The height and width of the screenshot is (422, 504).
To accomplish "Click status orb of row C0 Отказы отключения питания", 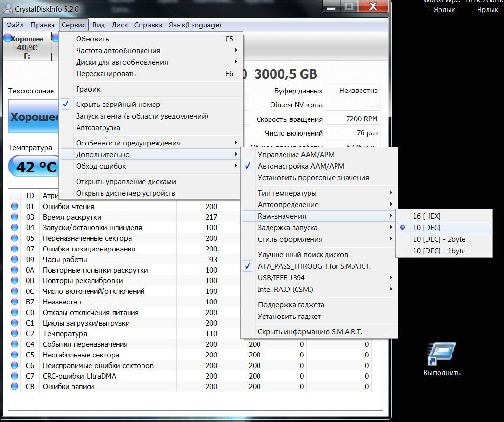I will pyautogui.click(x=14, y=312).
